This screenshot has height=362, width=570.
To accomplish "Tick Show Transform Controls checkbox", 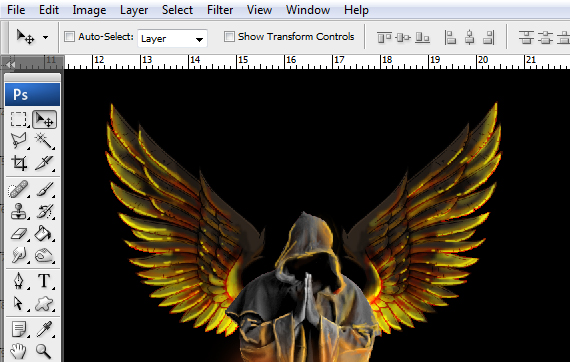I will tap(229, 36).
